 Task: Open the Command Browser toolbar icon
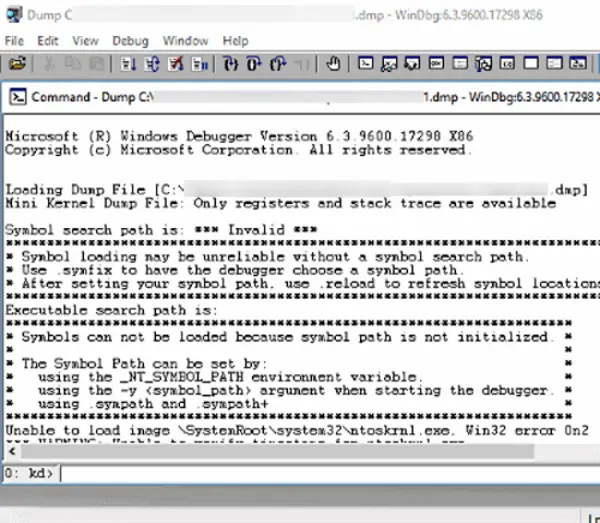[x=578, y=63]
